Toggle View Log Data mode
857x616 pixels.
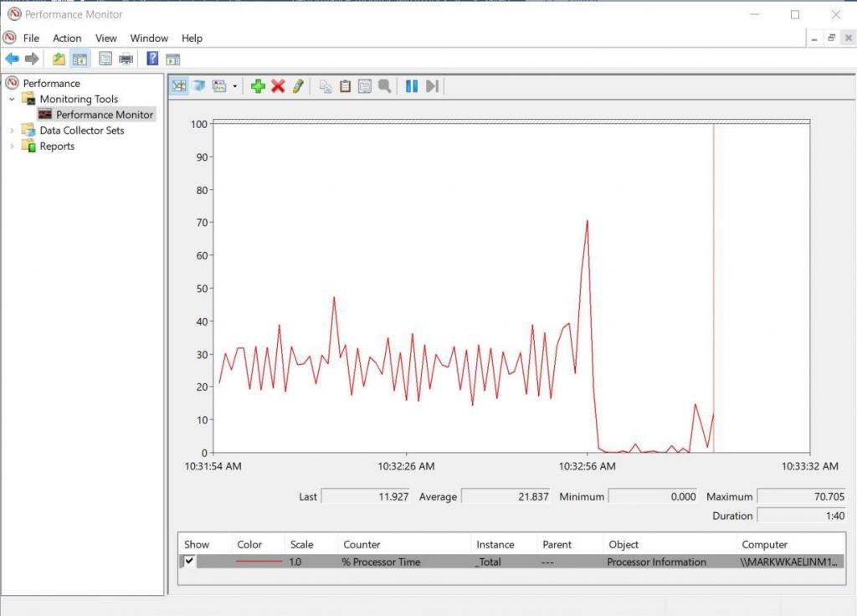[199, 85]
